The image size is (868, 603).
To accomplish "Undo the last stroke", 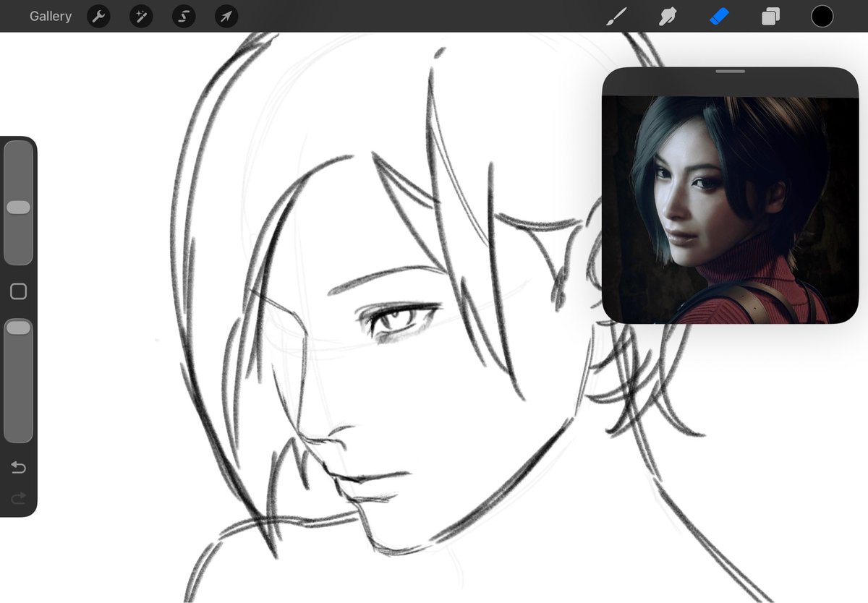I will (19, 468).
